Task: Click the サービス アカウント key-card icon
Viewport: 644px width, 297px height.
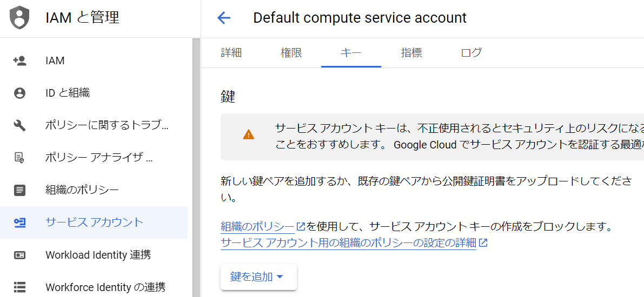Action: click(19, 222)
